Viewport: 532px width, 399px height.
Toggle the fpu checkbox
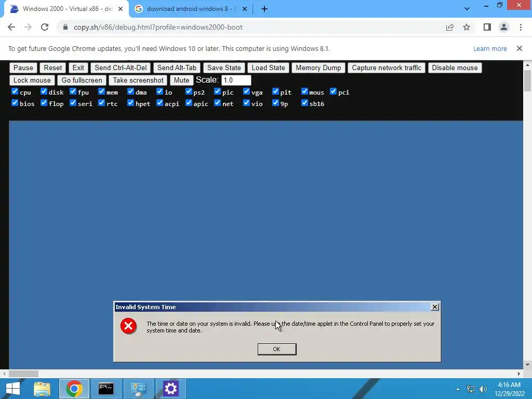pyautogui.click(x=73, y=91)
